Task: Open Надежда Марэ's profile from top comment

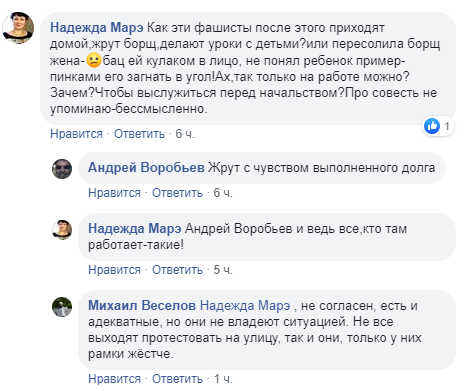Action: coord(97,28)
